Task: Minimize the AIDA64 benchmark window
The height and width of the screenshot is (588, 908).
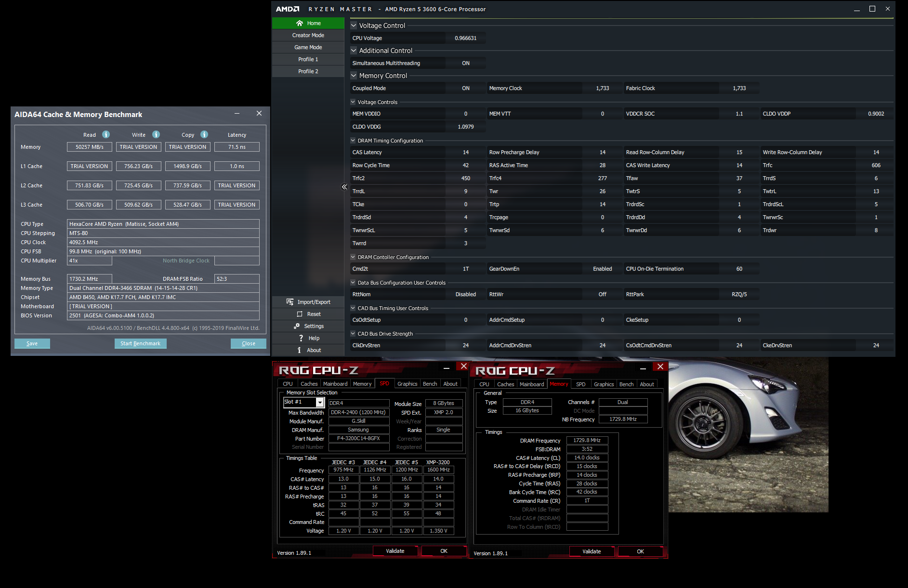Action: (237, 114)
